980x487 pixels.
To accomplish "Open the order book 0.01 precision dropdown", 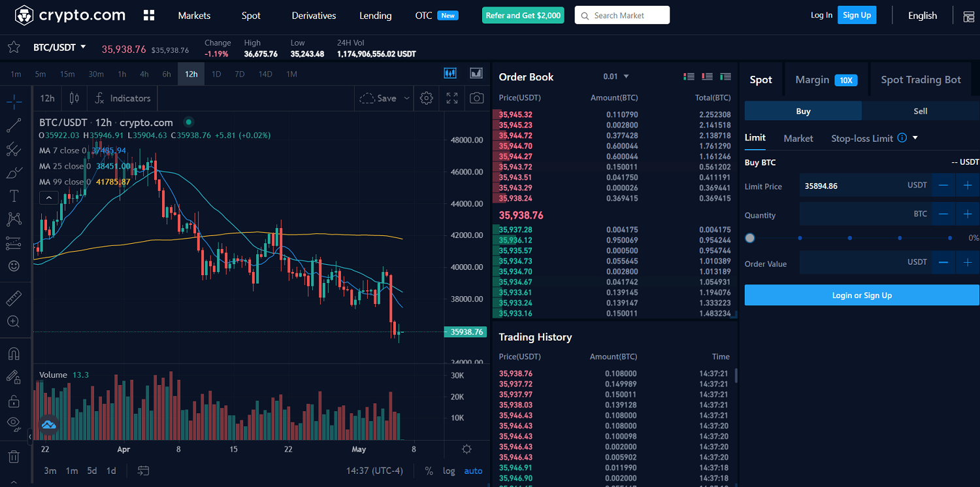I will pos(616,76).
